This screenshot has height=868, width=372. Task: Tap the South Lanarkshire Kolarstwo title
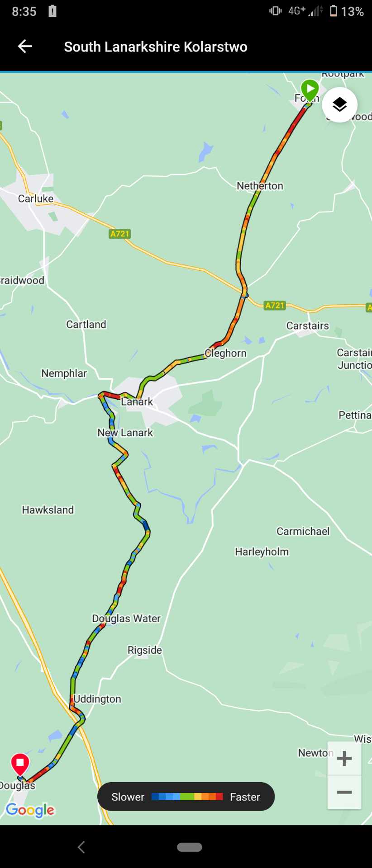[156, 47]
